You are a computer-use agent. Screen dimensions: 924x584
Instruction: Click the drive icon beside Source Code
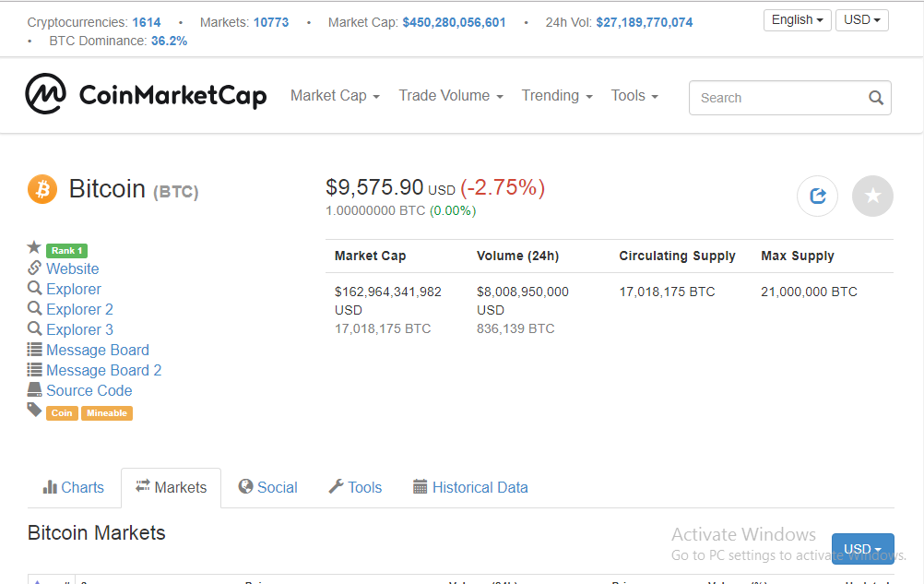pos(35,389)
